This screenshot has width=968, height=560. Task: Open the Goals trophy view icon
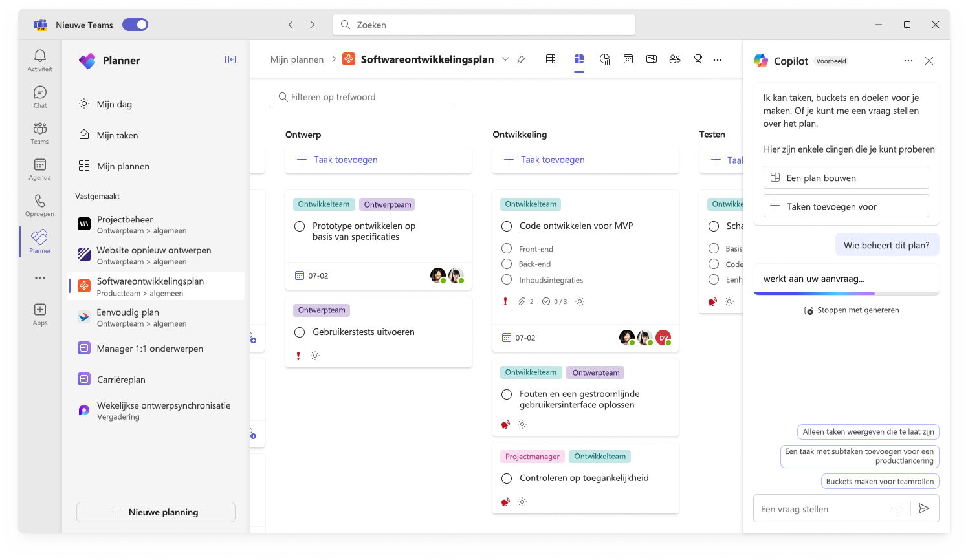click(698, 59)
